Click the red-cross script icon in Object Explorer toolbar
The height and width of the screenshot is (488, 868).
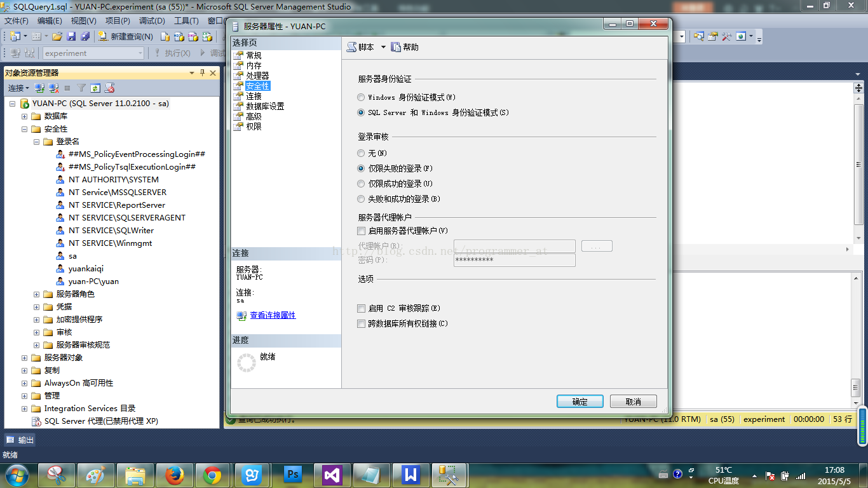click(109, 88)
